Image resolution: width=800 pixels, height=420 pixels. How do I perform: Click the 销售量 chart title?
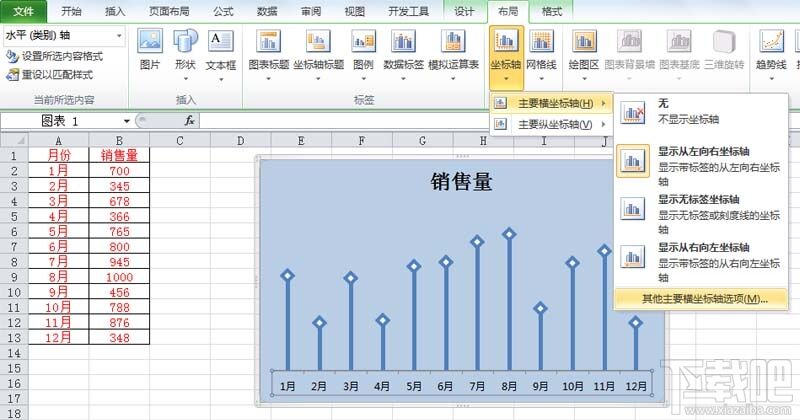(461, 182)
